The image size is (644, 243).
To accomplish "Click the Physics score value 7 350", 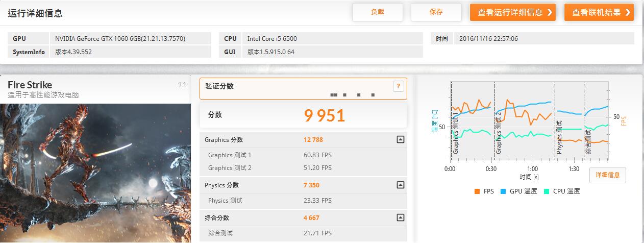I will 311,185.
